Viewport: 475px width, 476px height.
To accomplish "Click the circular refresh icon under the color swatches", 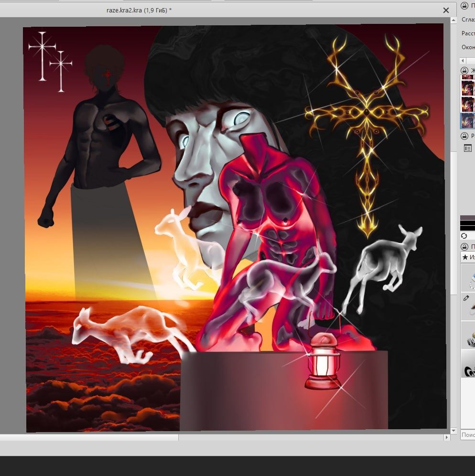I will coord(464,235).
